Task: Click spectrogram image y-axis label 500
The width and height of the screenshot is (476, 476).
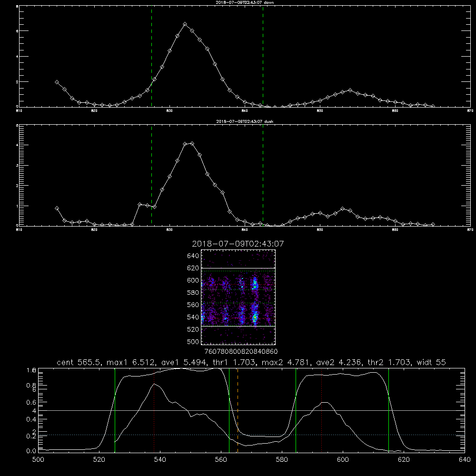Action: [193, 341]
